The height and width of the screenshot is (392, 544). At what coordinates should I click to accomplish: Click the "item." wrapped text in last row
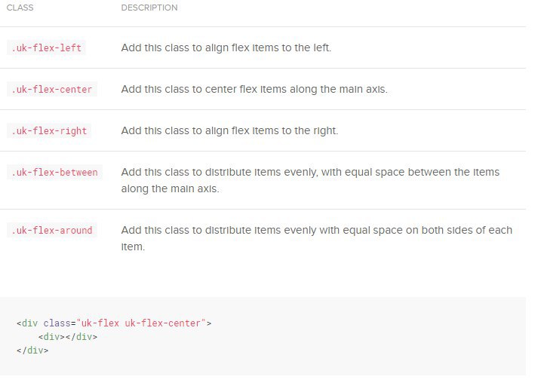(x=133, y=247)
